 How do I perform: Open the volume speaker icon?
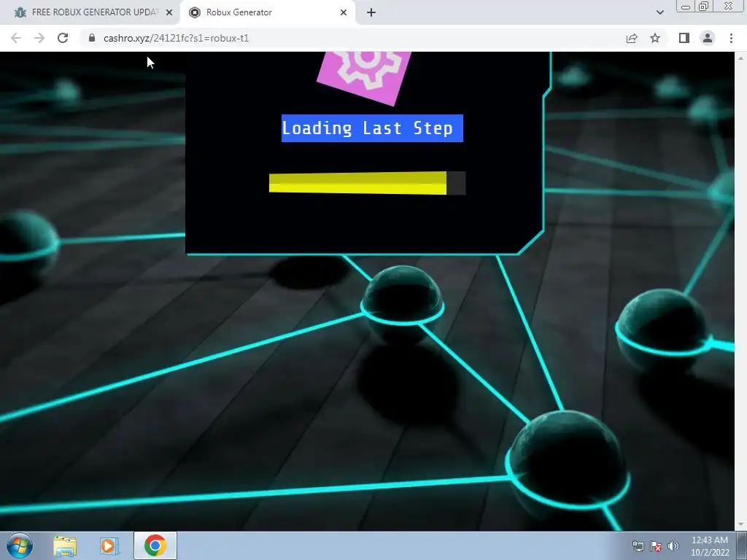[x=673, y=546]
